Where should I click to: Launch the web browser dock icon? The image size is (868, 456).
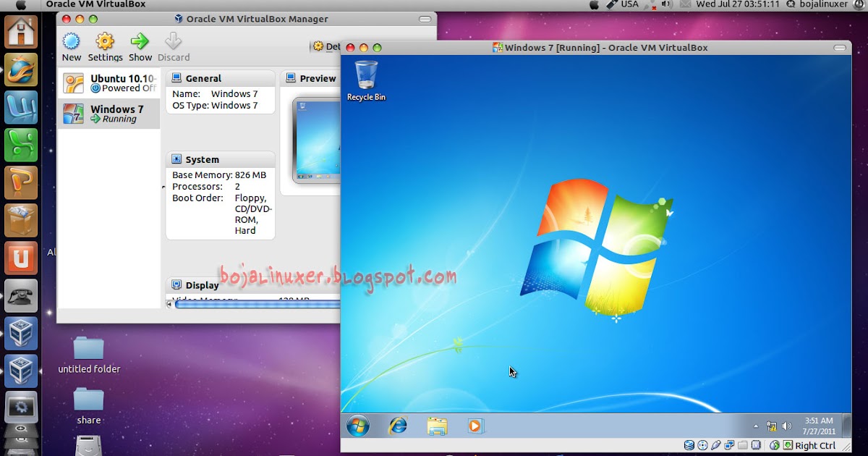(21, 69)
